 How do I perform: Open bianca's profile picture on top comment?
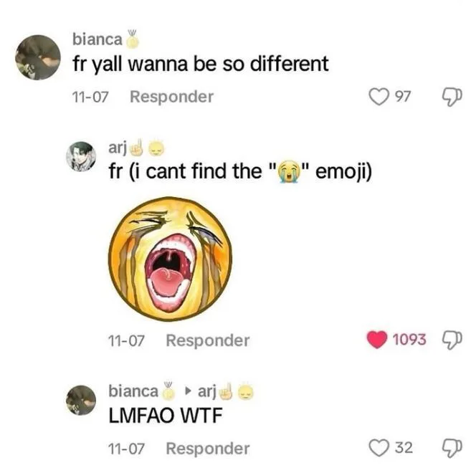[x=38, y=57]
